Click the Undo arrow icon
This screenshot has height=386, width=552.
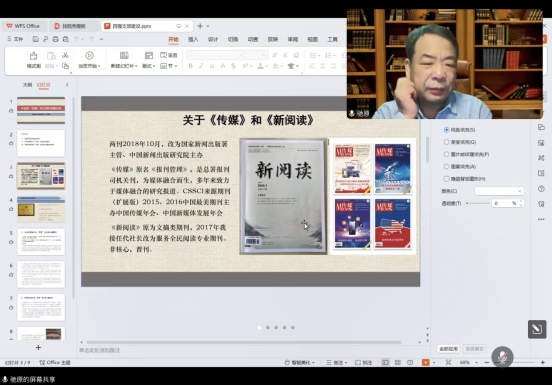pyautogui.click(x=76, y=39)
